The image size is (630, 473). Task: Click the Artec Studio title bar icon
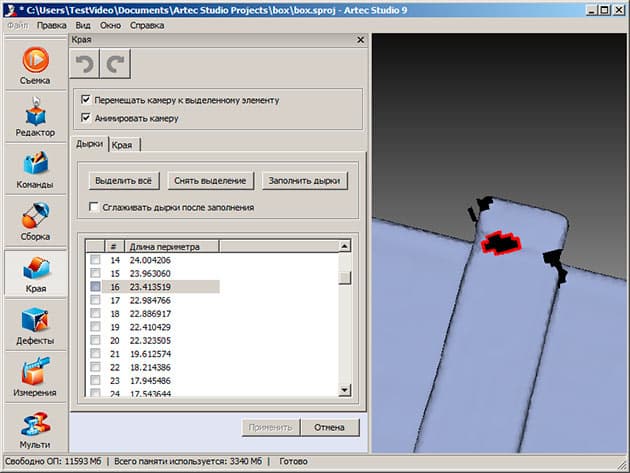(10, 10)
